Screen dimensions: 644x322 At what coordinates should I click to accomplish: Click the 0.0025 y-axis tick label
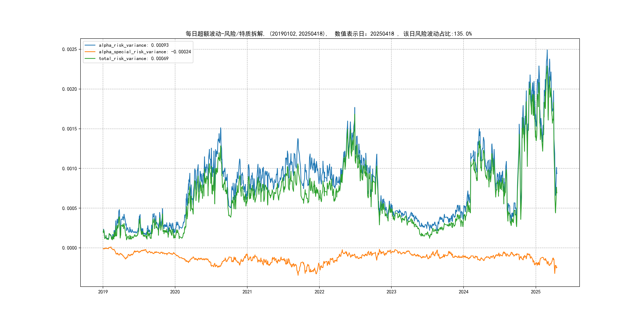(x=70, y=49)
